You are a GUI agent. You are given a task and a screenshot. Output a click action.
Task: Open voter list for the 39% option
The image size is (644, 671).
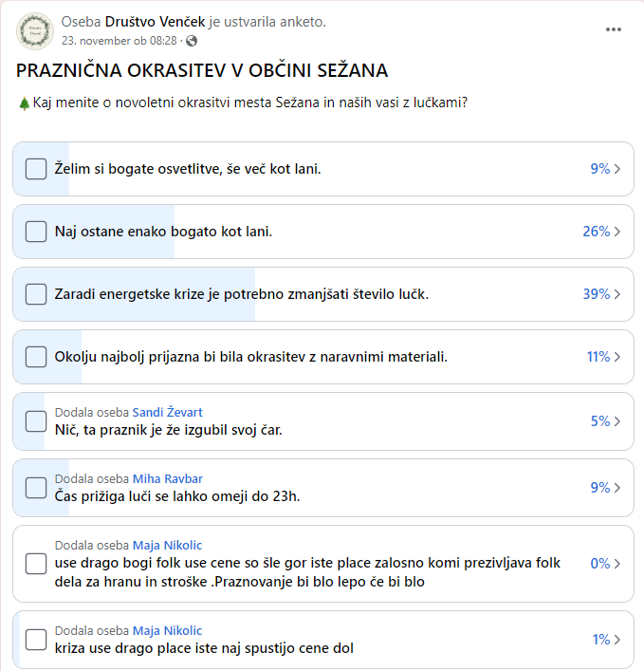[602, 294]
